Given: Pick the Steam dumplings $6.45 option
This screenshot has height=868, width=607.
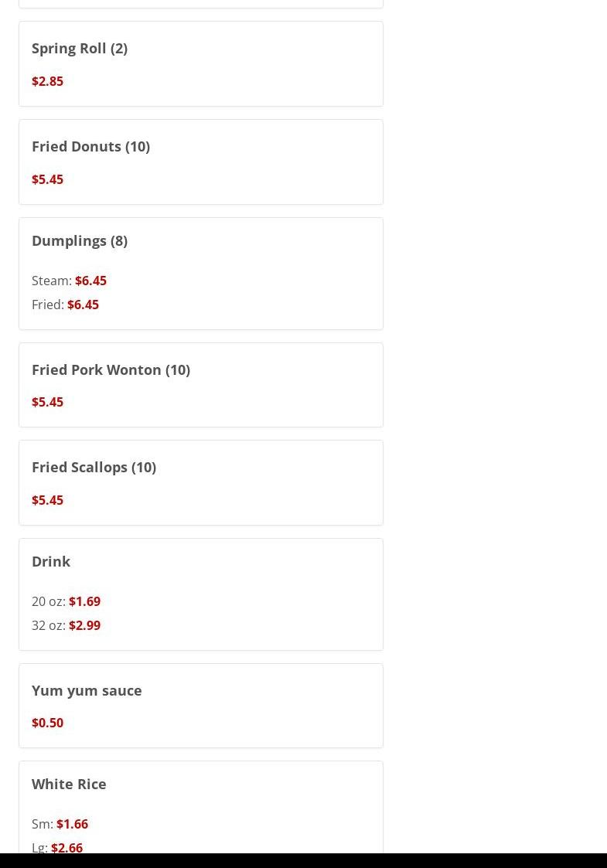Looking at the screenshot, I should point(90,281).
